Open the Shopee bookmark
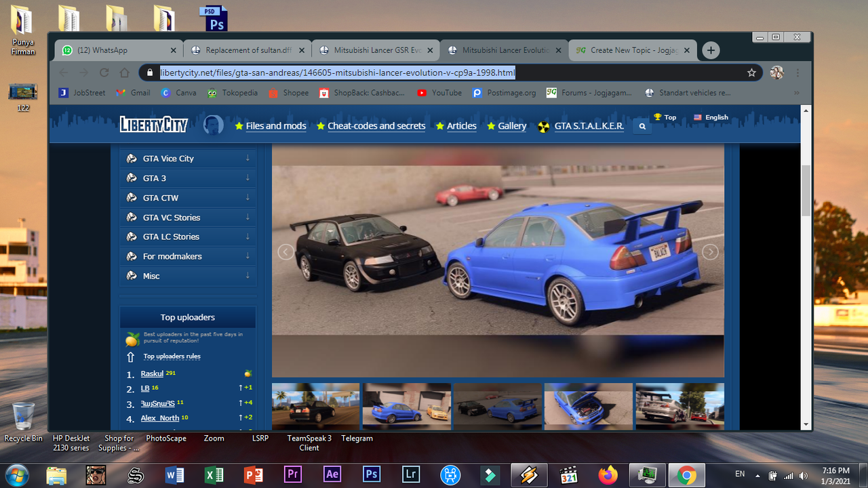 (x=289, y=93)
